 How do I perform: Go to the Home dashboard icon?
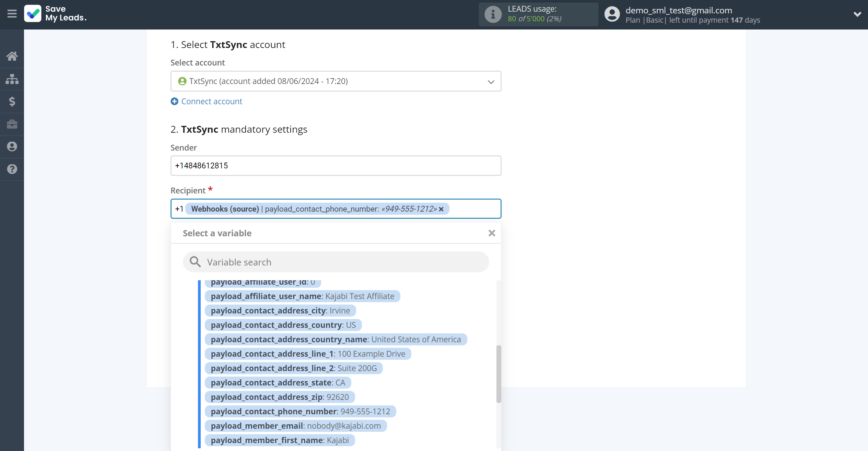point(12,56)
